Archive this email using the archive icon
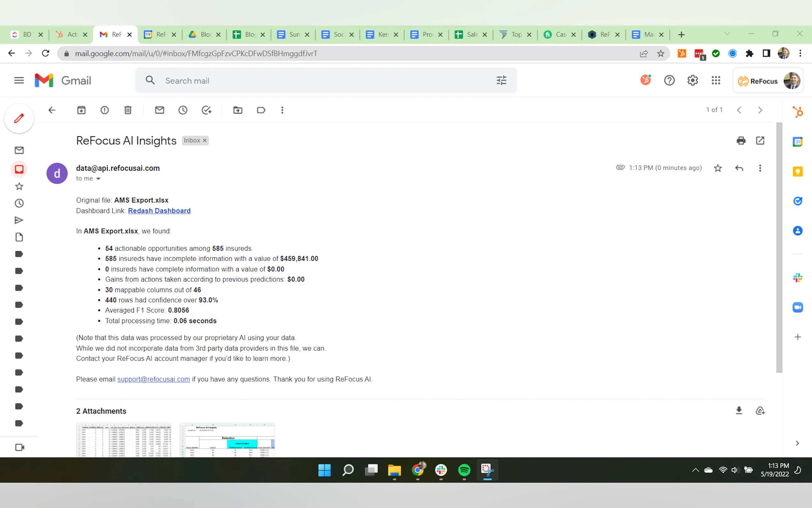Screen dimensions: 812x508 (x=81, y=110)
